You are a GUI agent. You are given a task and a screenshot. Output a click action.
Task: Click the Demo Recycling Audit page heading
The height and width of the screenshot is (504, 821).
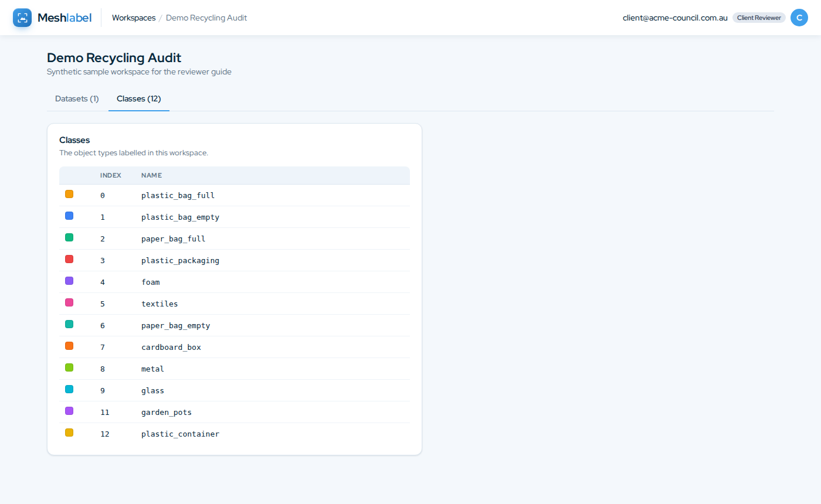[114, 57]
